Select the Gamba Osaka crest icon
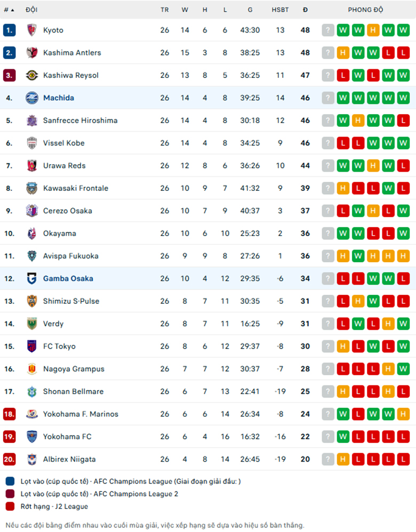The height and width of the screenshot is (532, 416). [x=32, y=279]
